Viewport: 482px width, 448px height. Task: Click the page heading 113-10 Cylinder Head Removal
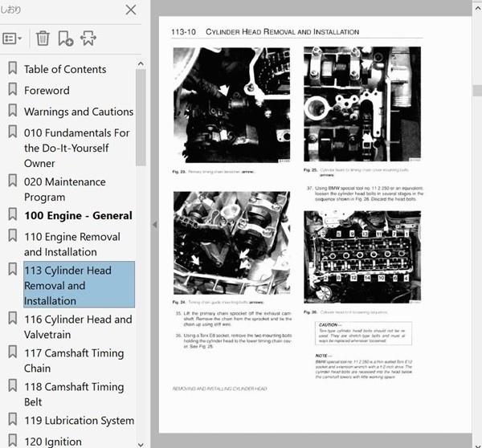265,31
